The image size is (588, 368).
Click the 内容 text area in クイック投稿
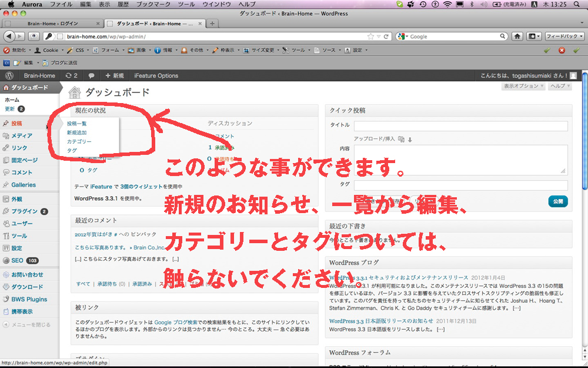pyautogui.click(x=461, y=160)
